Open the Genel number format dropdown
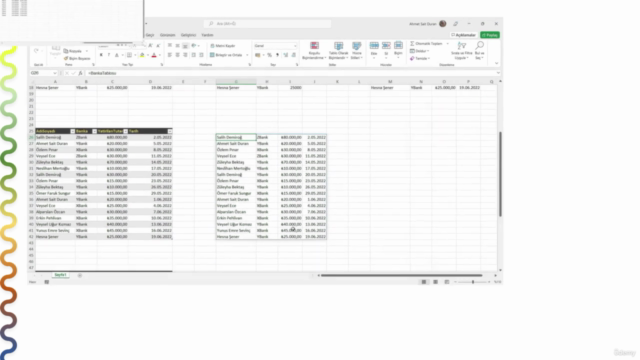This screenshot has height=360, width=640. click(x=295, y=46)
